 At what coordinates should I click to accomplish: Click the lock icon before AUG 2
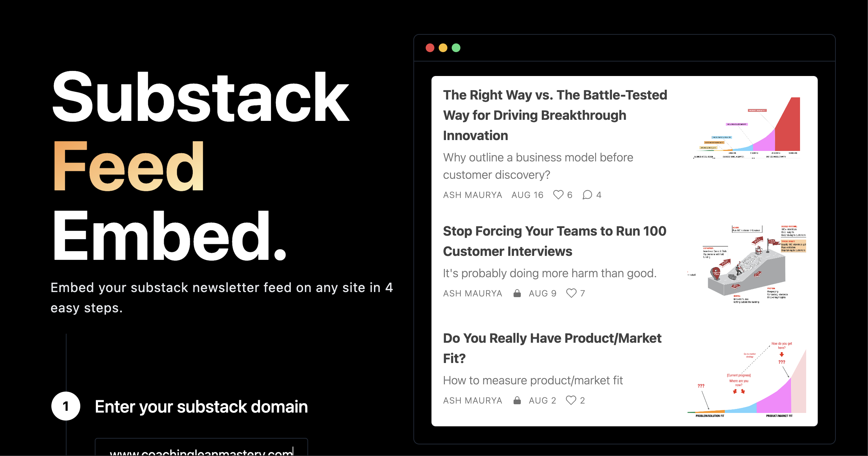click(x=517, y=400)
